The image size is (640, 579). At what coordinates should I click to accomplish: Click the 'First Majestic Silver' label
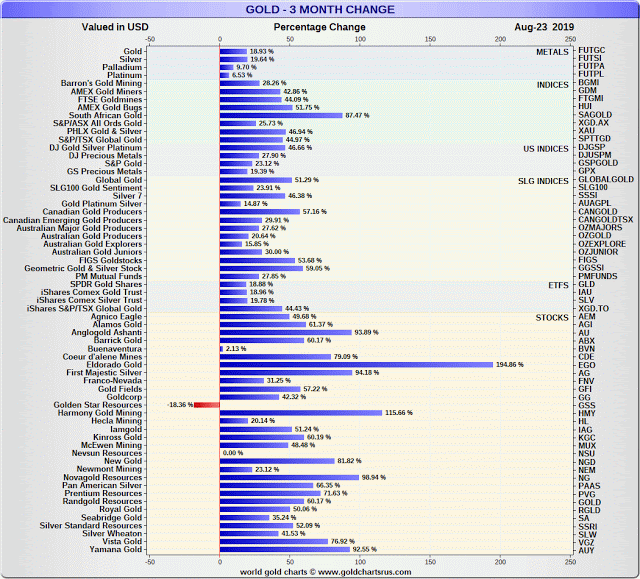point(104,373)
